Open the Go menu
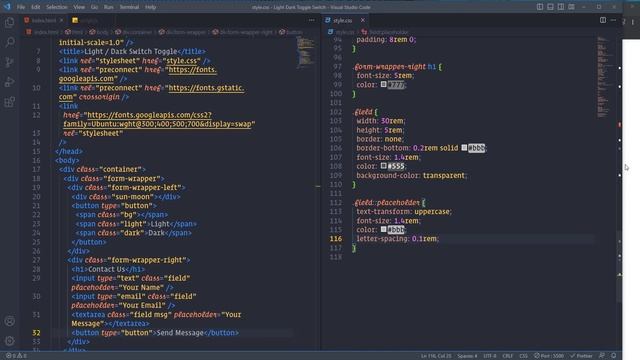Screen dimensions: 640x360 pos(94,7)
